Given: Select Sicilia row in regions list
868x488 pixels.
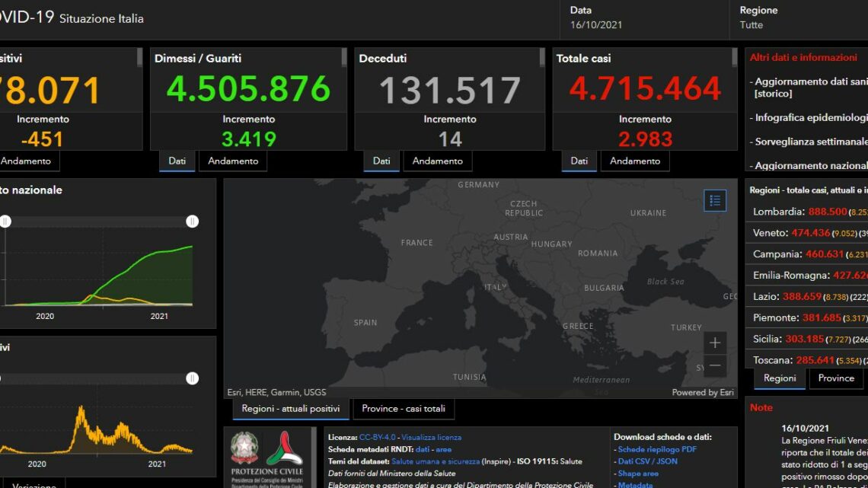Looking at the screenshot, I should [x=806, y=340].
